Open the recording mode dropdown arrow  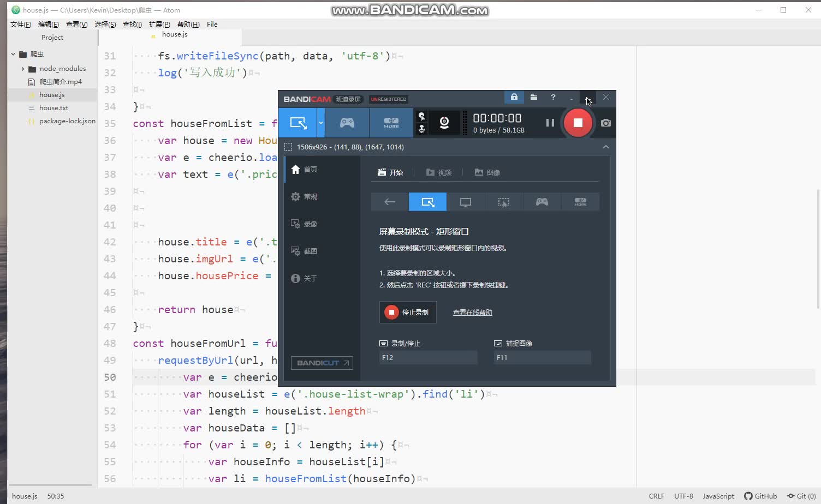click(321, 123)
